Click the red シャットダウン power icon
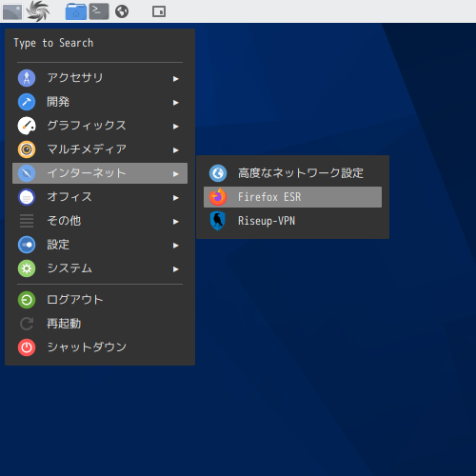 pyautogui.click(x=27, y=347)
